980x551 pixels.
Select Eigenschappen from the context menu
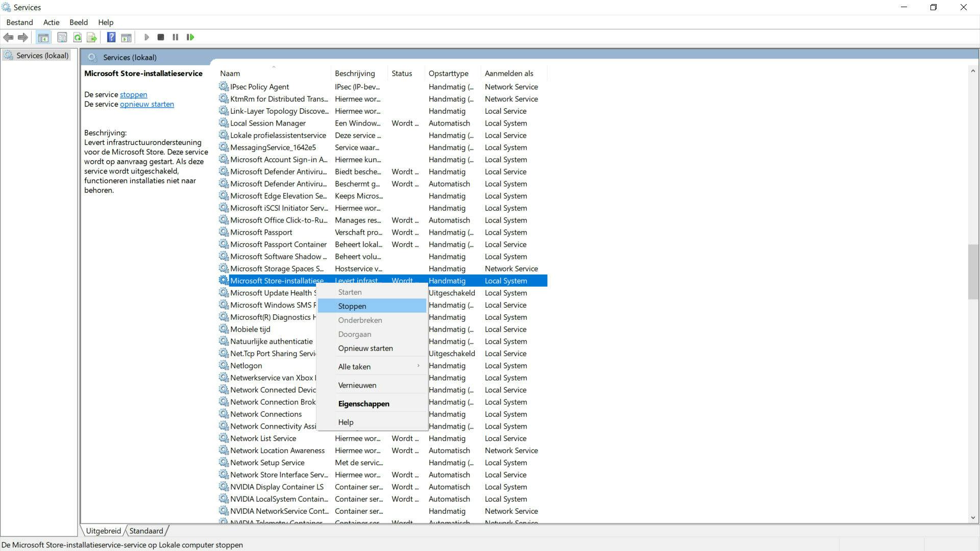pos(363,404)
